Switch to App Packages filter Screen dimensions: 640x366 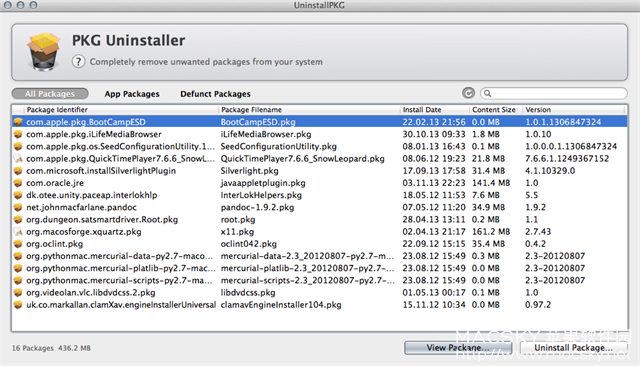click(x=132, y=94)
